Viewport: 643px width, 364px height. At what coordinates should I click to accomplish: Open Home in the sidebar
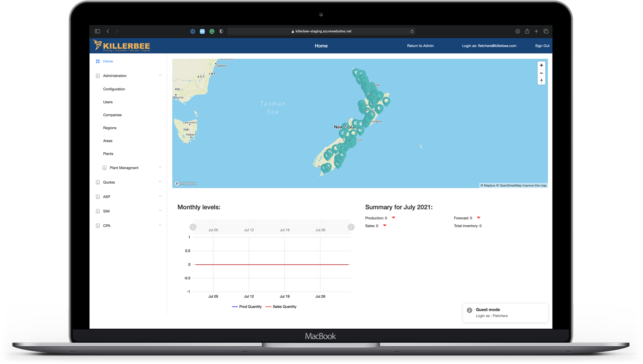pyautogui.click(x=108, y=61)
